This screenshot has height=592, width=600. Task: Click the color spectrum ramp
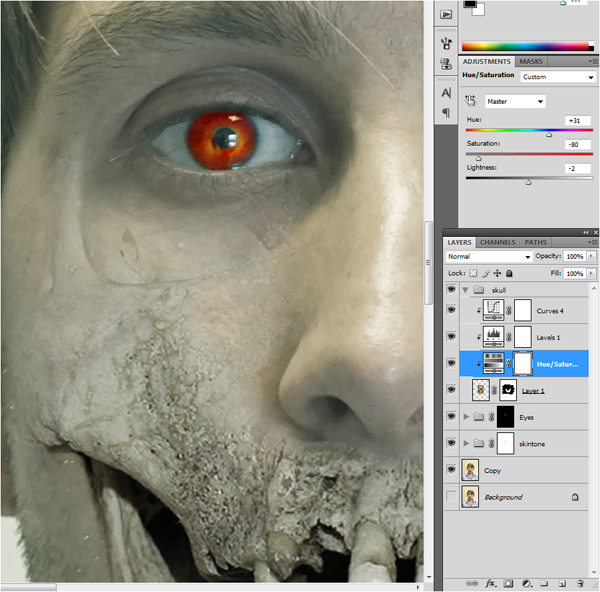527,46
